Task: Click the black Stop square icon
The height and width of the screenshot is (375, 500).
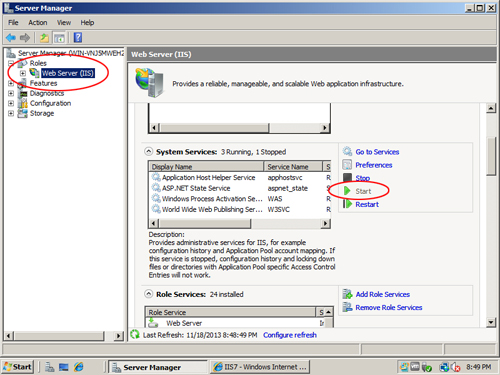Action: click(x=347, y=178)
